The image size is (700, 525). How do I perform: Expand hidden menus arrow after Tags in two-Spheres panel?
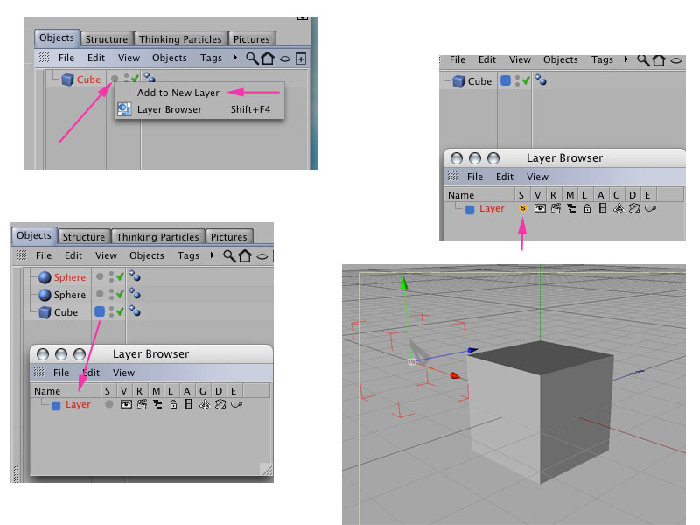(x=212, y=255)
